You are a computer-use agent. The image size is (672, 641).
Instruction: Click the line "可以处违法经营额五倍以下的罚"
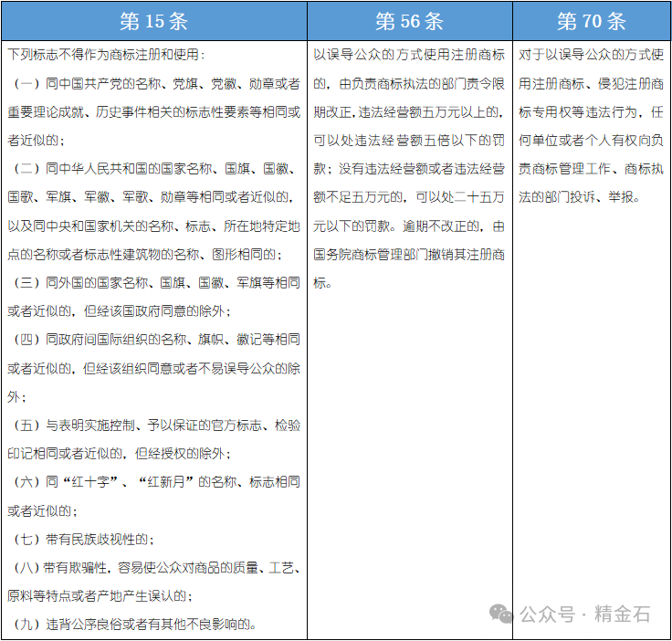pos(409,140)
